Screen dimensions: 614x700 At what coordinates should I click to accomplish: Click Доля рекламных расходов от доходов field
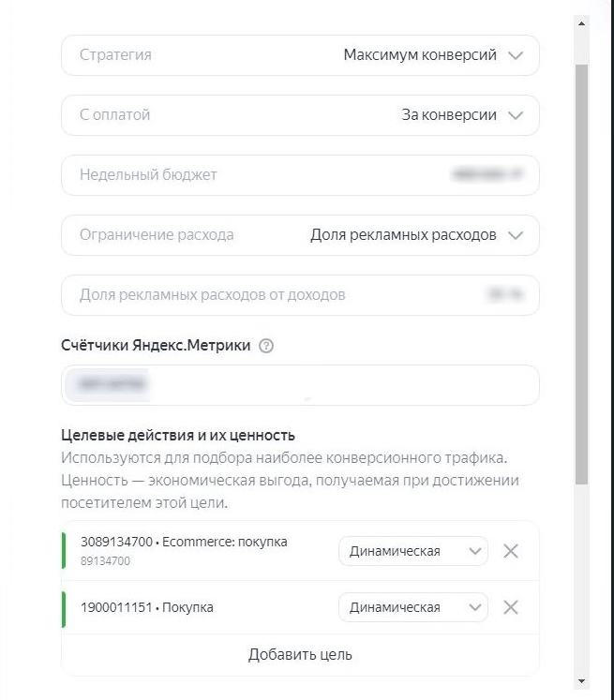(300, 295)
